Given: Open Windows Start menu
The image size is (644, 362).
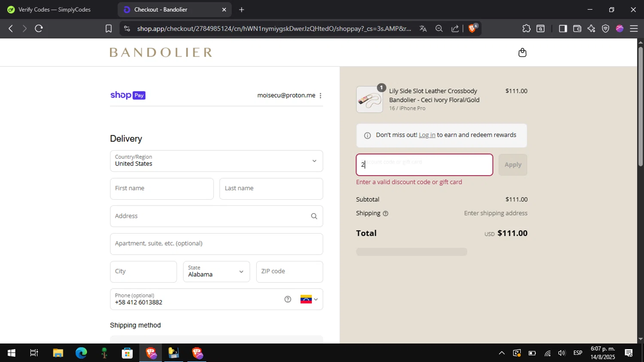Looking at the screenshot, I should (x=11, y=353).
